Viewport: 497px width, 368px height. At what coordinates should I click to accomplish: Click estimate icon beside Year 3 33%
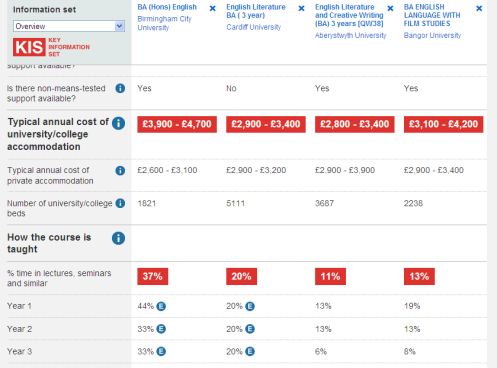(161, 351)
